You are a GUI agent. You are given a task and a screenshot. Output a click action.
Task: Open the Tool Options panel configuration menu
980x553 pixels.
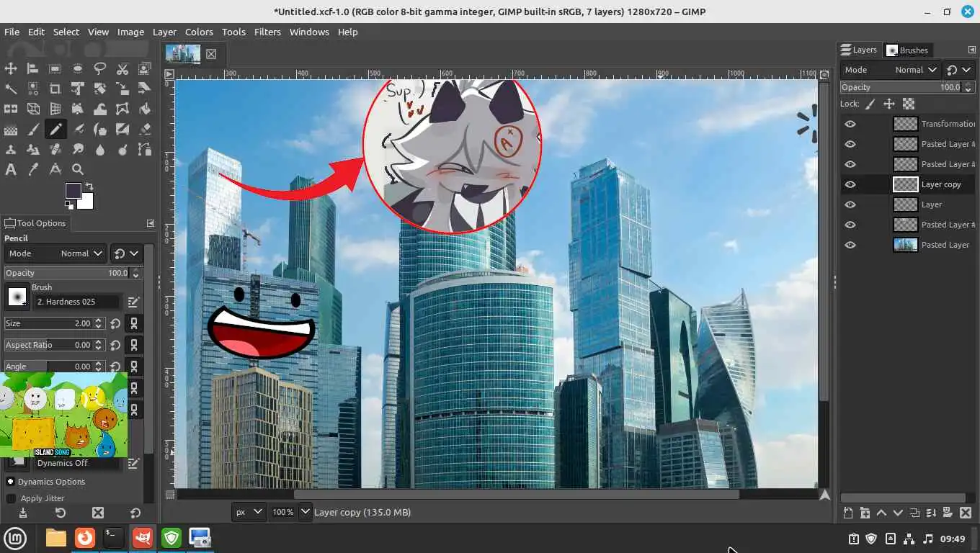151,223
